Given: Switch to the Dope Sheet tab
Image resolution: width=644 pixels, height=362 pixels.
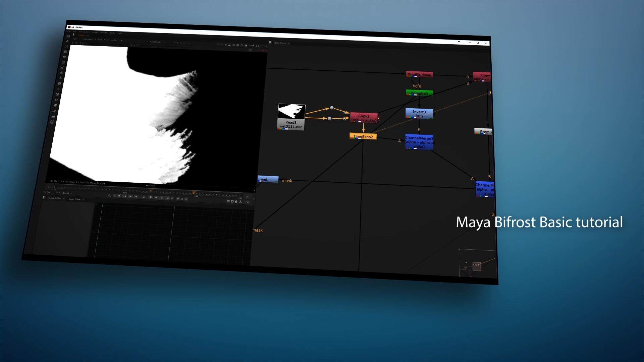Looking at the screenshot, I should tap(74, 199).
